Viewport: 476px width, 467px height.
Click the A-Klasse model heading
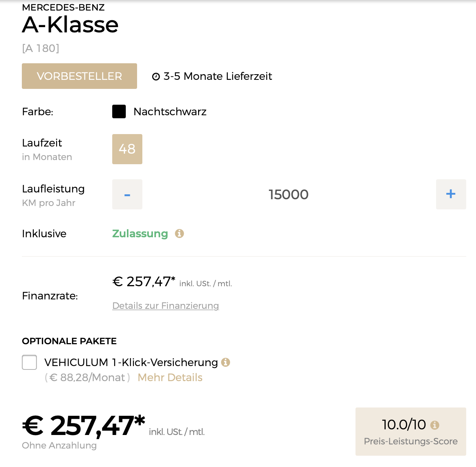tap(70, 25)
